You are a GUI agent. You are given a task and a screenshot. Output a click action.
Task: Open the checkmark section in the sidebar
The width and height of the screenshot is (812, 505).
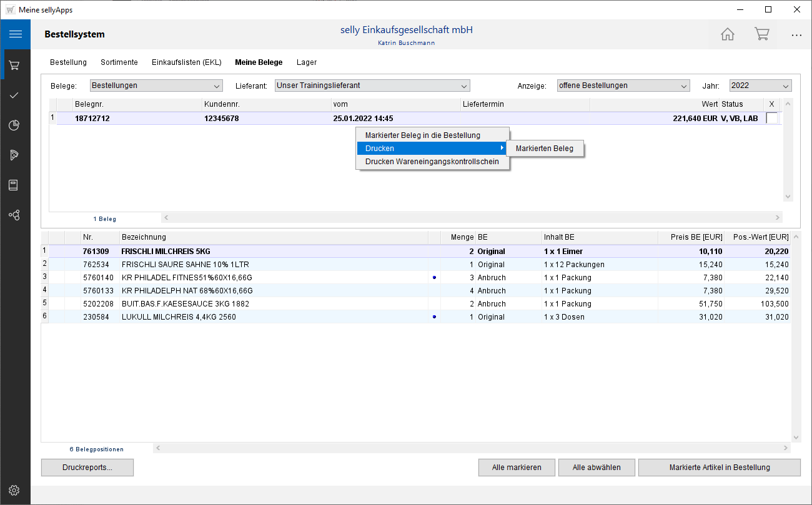(15, 95)
